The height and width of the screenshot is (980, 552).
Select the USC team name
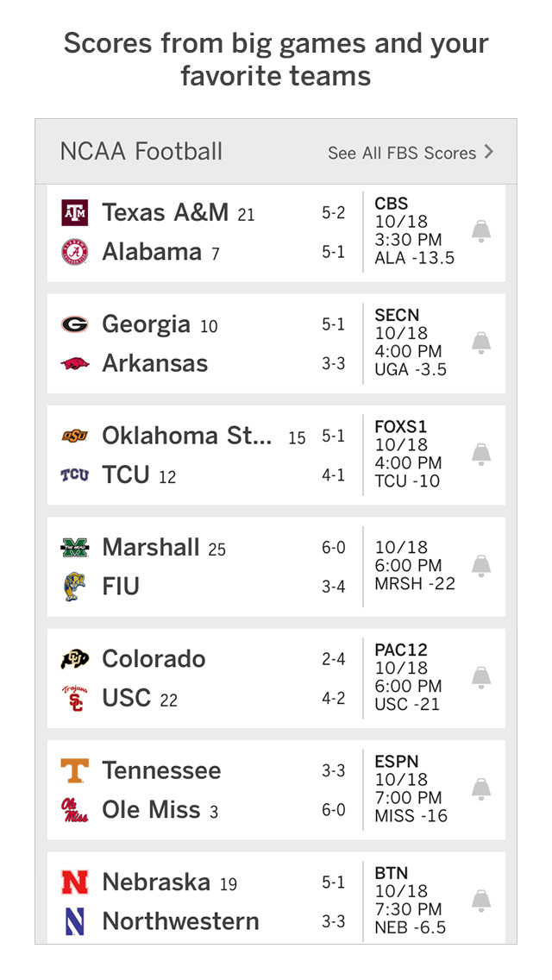(127, 698)
